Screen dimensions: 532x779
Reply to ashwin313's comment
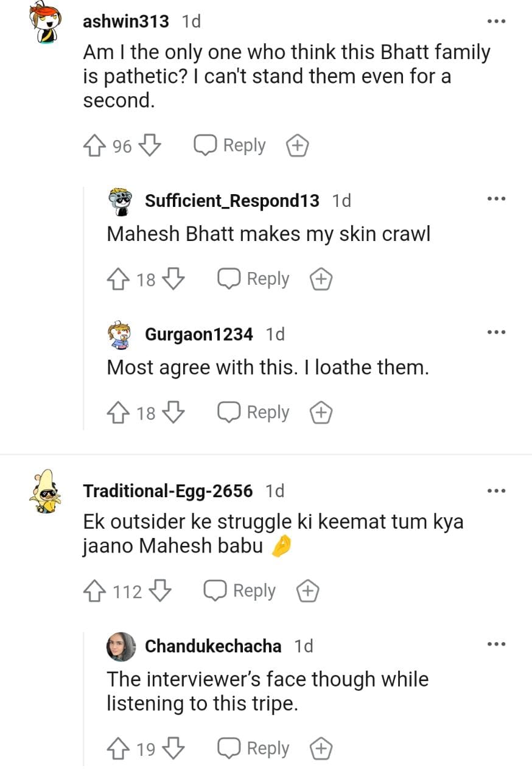[x=230, y=146]
